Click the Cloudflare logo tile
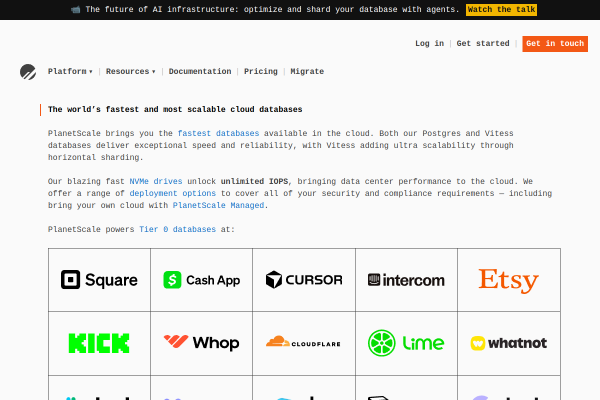Screen dimensions: 600x400 tap(304, 343)
